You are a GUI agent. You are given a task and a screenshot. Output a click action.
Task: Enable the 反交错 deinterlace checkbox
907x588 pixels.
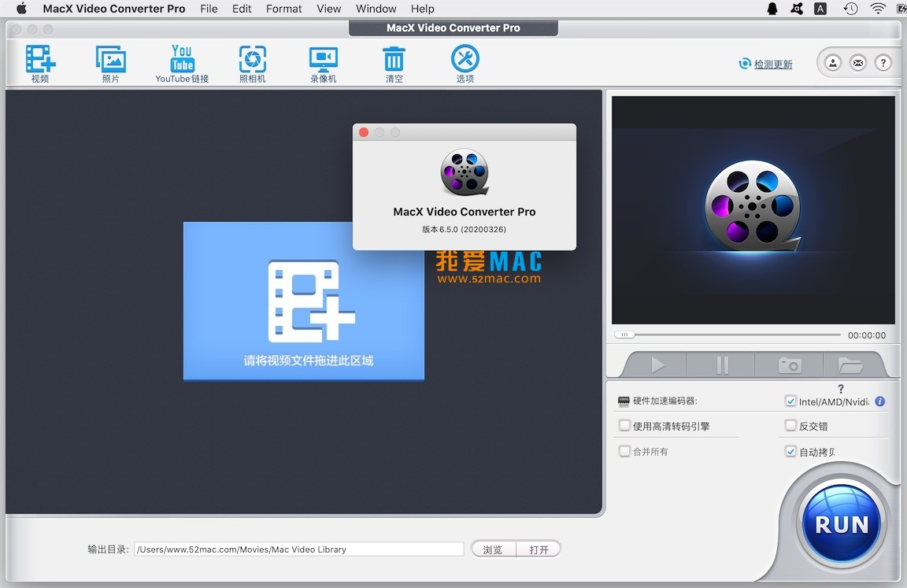(790, 426)
